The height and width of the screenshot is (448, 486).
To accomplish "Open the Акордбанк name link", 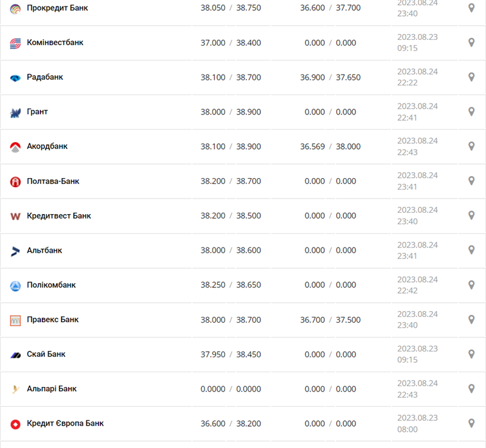I will (47, 147).
